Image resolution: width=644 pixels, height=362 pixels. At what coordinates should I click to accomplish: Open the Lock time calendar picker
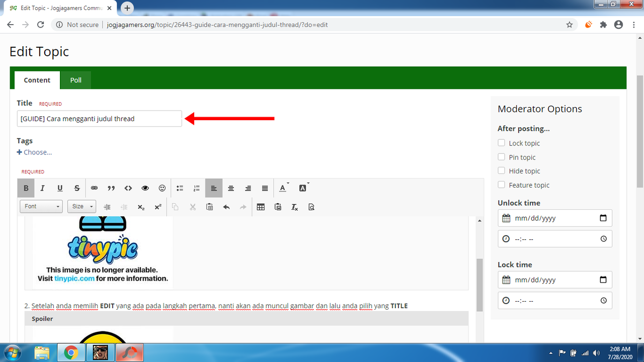(603, 280)
